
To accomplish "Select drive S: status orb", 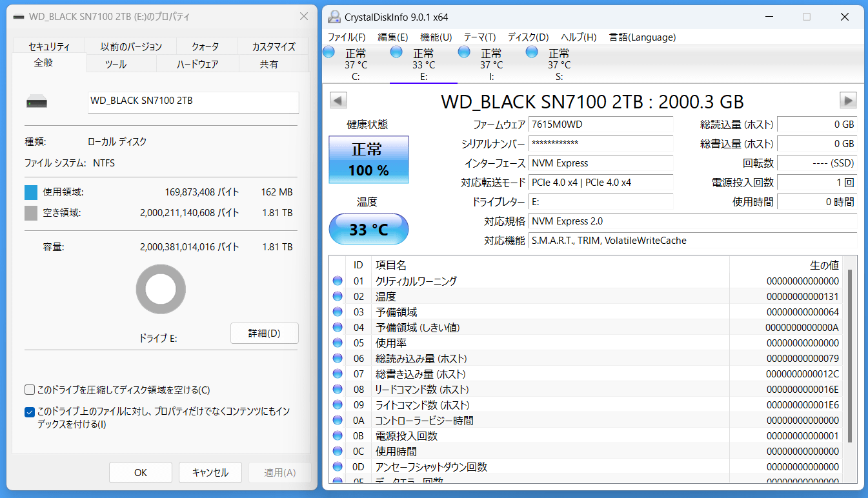I will 532,52.
